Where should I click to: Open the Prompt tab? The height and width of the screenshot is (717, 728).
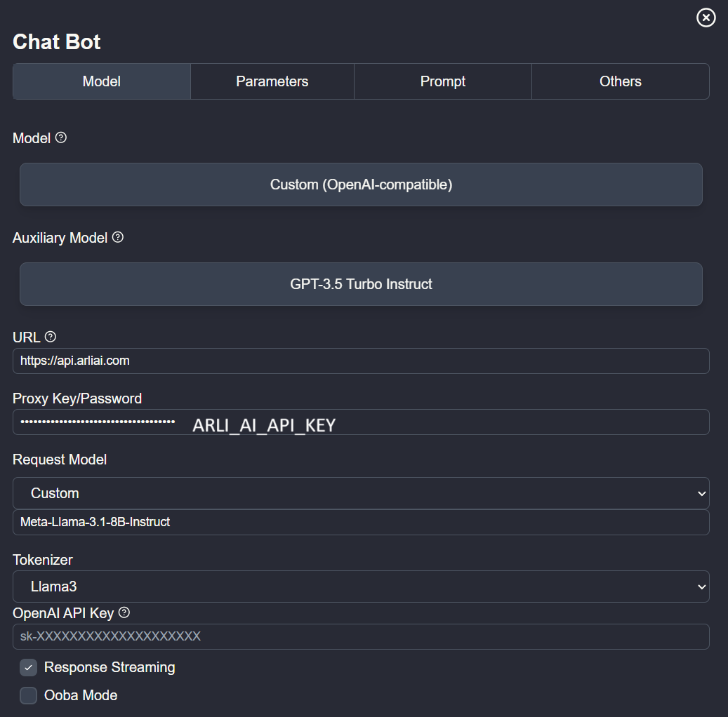click(x=442, y=81)
